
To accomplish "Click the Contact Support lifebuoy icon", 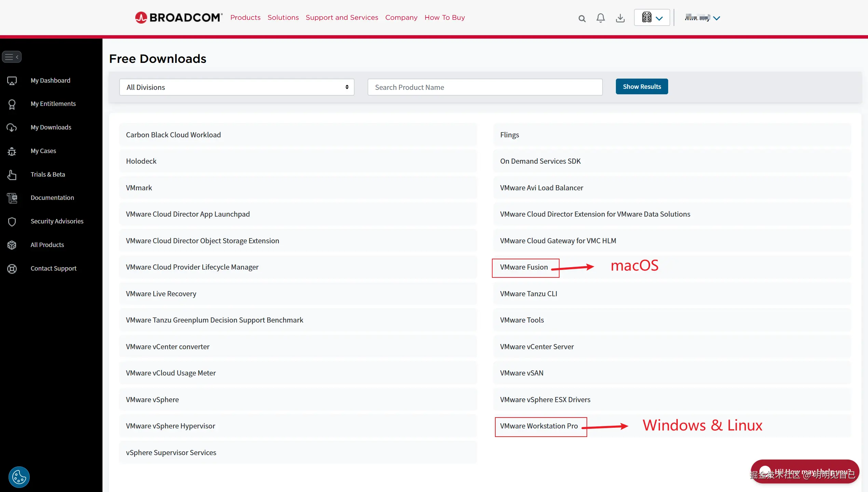I will [12, 269].
